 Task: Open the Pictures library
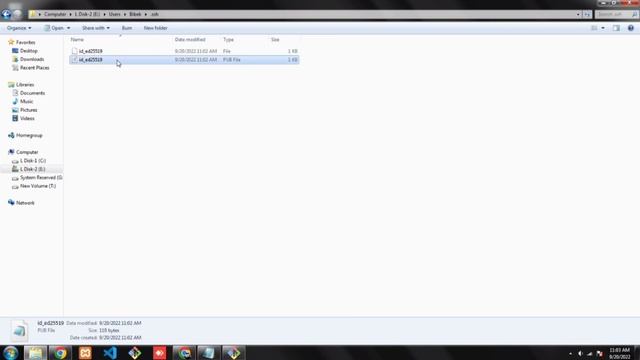point(29,110)
